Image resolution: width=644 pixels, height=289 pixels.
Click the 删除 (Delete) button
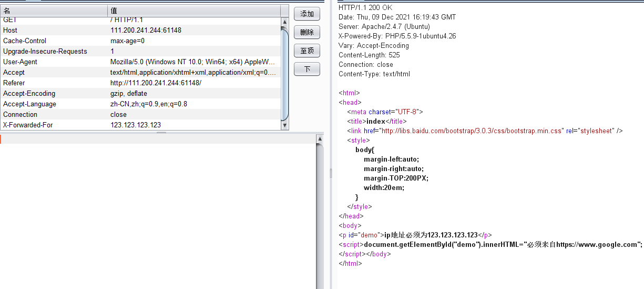click(307, 32)
